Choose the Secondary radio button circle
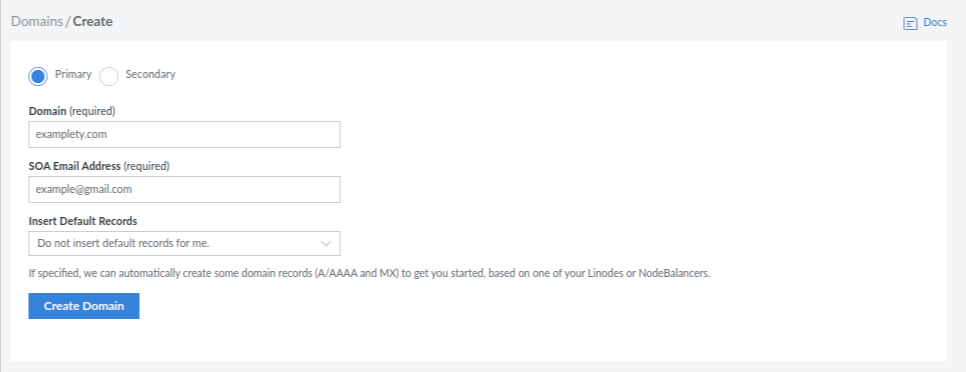This screenshot has height=372, width=966. tap(109, 76)
